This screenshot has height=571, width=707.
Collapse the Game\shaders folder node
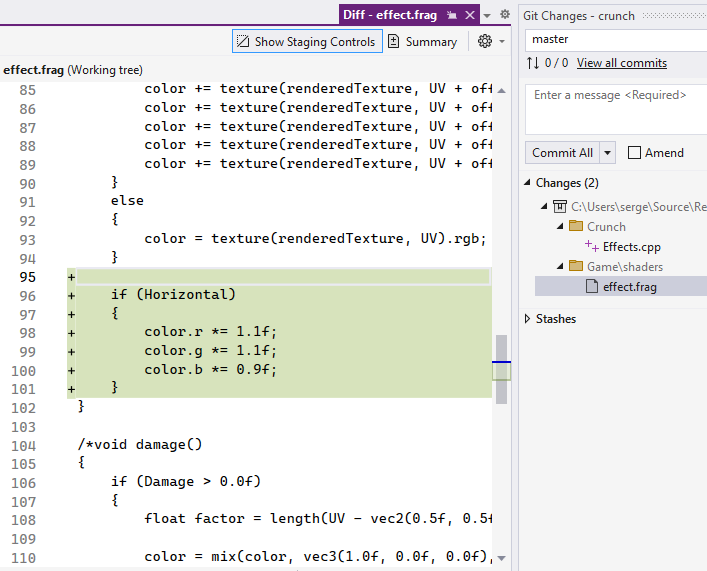[560, 267]
